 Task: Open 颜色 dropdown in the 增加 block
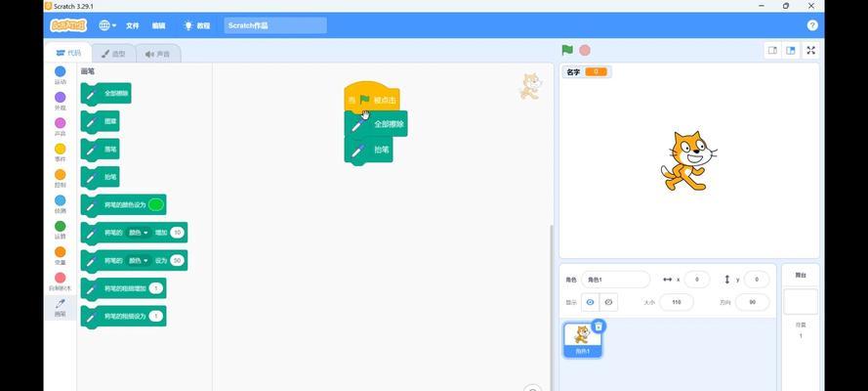click(x=139, y=234)
